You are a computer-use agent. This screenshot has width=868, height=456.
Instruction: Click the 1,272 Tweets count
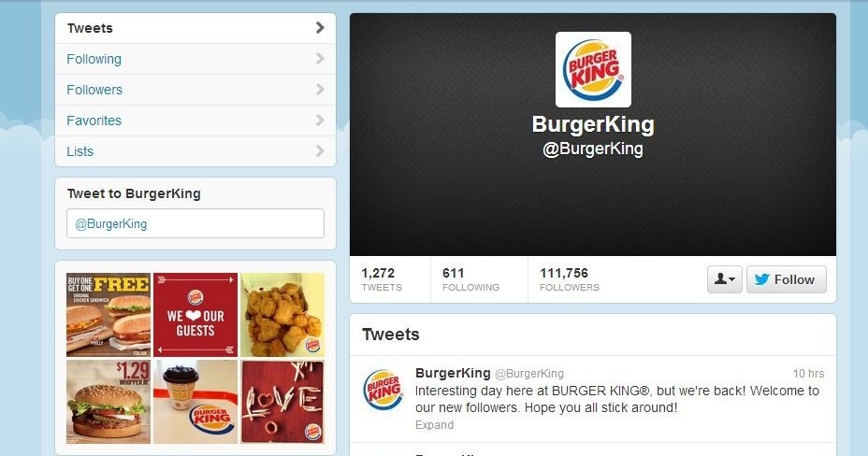[382, 279]
